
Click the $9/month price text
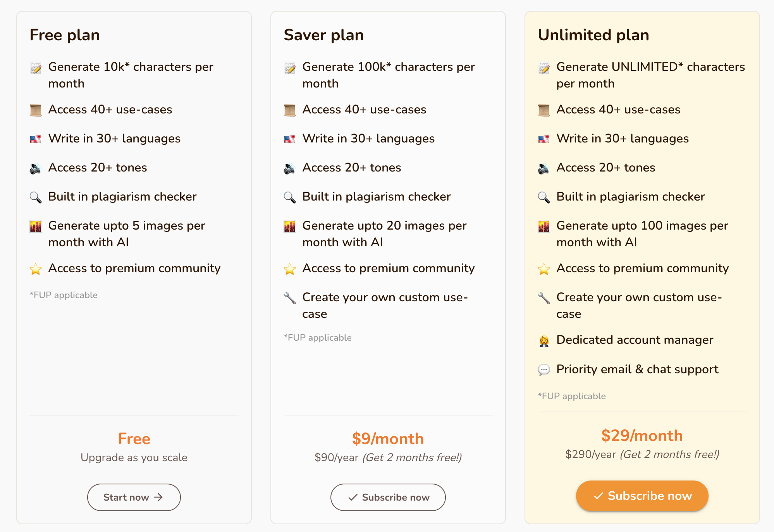coord(388,439)
